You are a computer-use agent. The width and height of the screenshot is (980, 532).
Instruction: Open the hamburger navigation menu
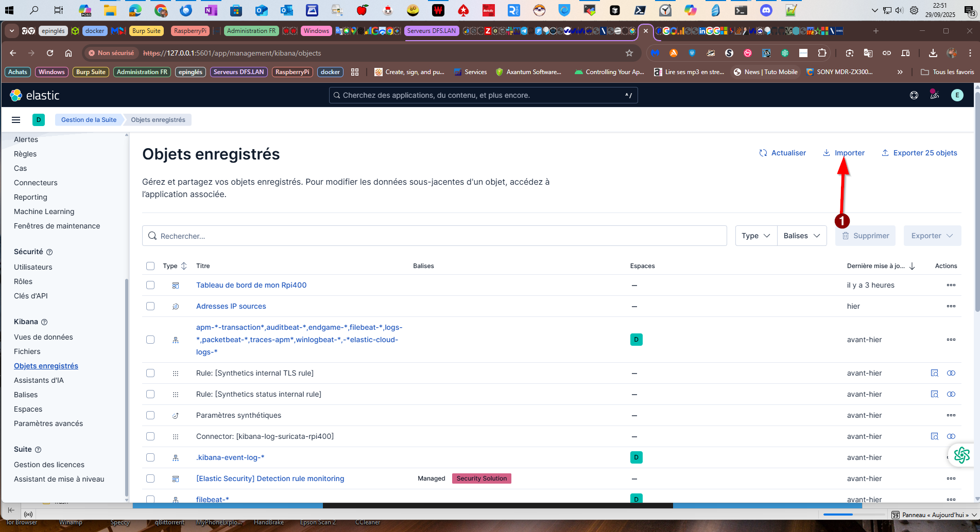coord(16,120)
